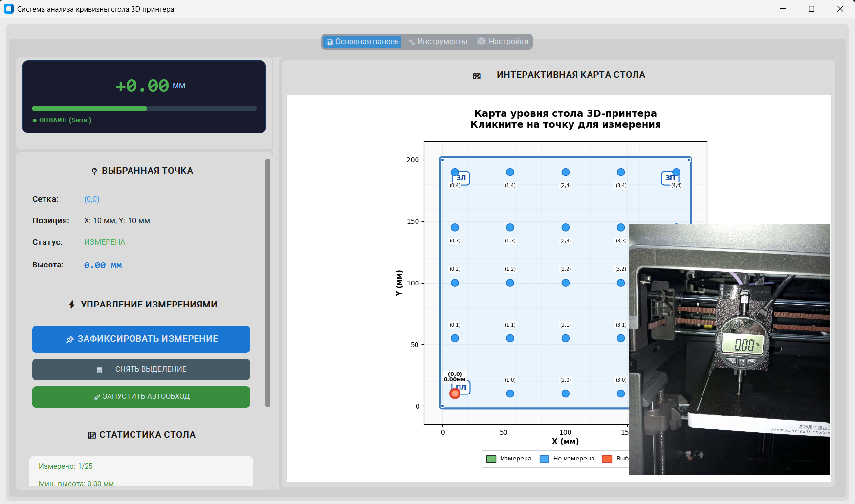The image size is (855, 504).
Task: Click the dial indicator camera thumbnail
Action: (729, 350)
